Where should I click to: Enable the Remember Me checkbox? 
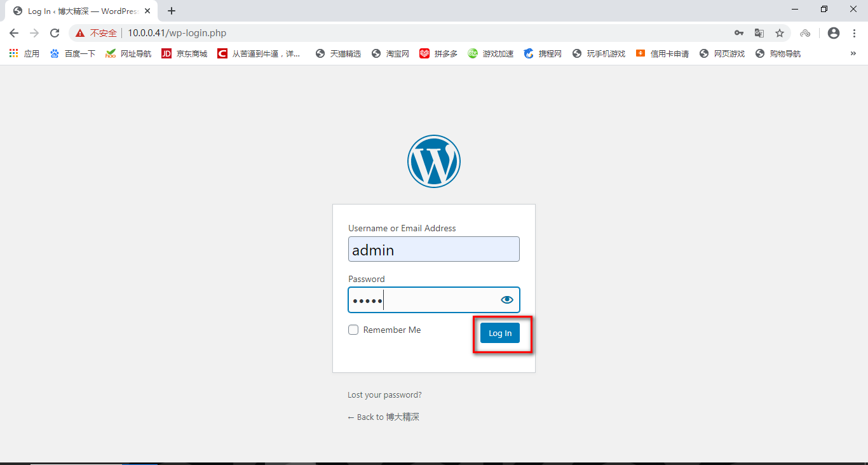pos(353,330)
